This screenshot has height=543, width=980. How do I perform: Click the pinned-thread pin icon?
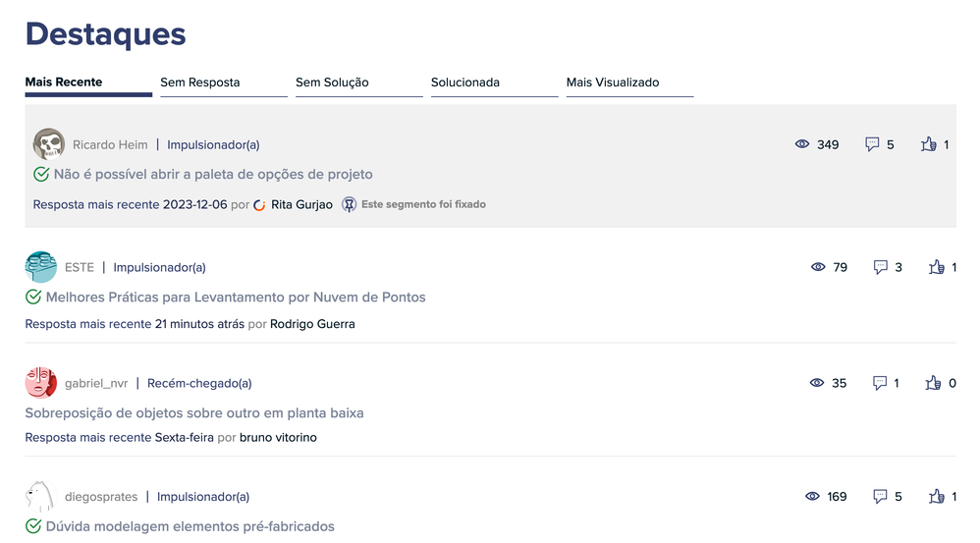[x=350, y=204]
